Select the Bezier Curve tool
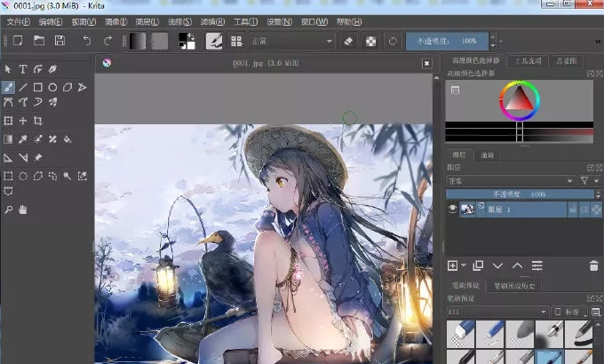Screen dimensions: 604x364 (x=8, y=102)
